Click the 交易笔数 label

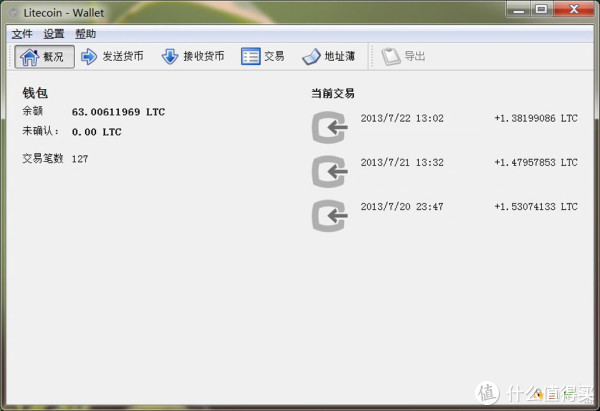pyautogui.click(x=42, y=158)
